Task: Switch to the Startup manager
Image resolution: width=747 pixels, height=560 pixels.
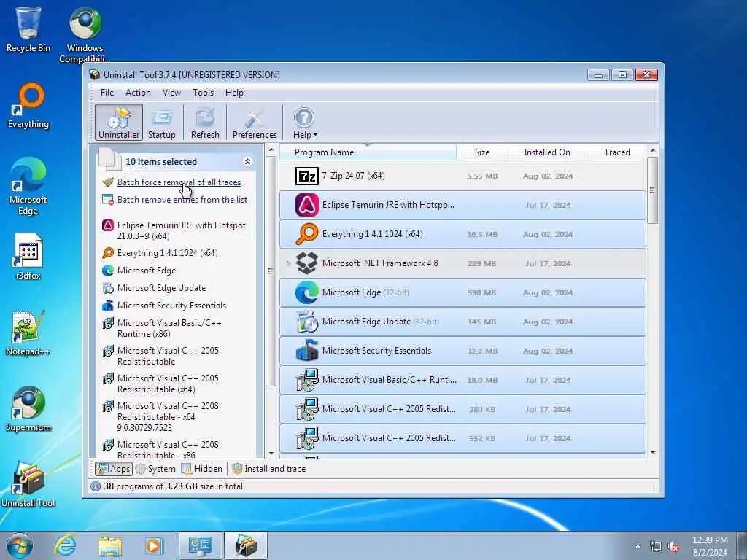Action: point(161,122)
